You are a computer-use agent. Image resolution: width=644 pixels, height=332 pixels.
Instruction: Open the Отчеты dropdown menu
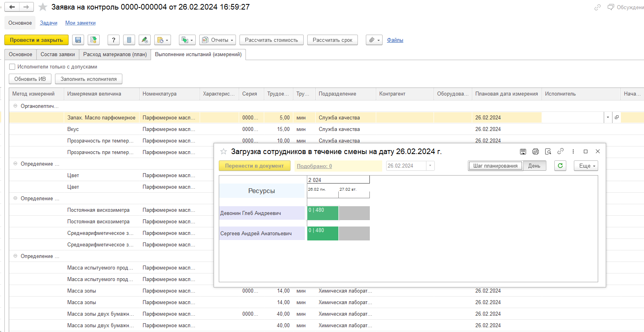218,40
